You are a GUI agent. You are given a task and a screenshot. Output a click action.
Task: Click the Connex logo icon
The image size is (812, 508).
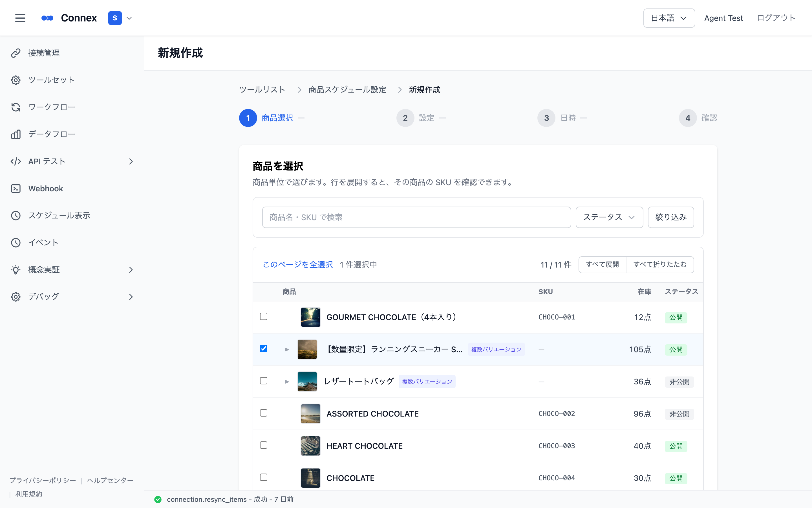click(x=47, y=18)
